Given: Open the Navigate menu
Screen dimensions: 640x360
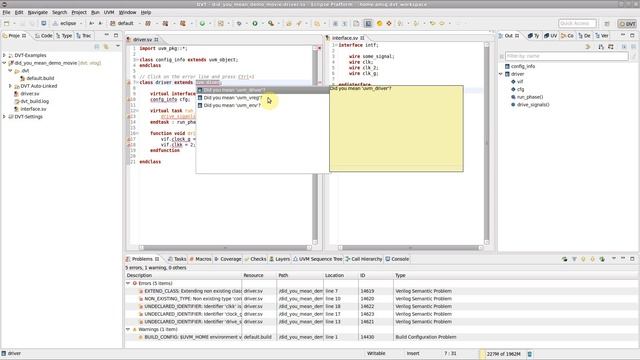Looking at the screenshot, I should (38, 12).
